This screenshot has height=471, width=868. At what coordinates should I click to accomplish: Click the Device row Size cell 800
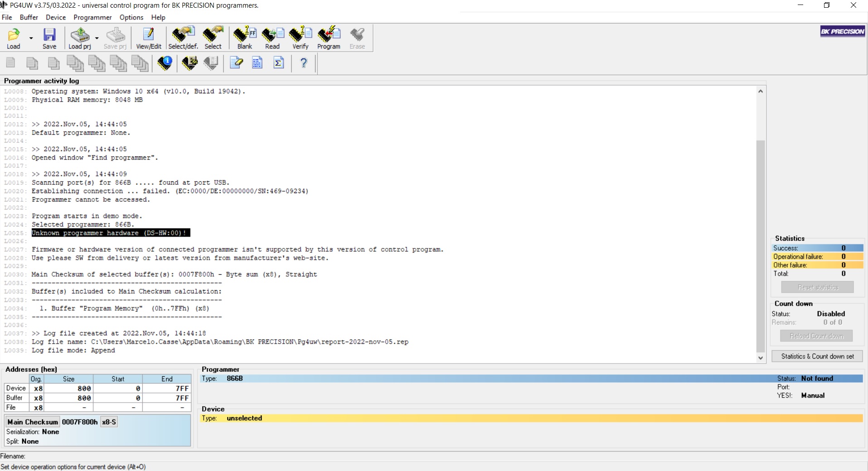pos(68,388)
